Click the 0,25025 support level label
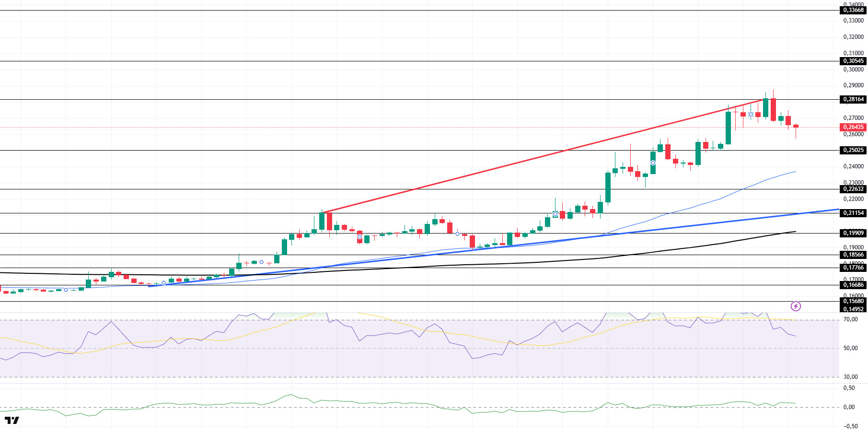Viewport: 868px width, 434px height. click(854, 150)
